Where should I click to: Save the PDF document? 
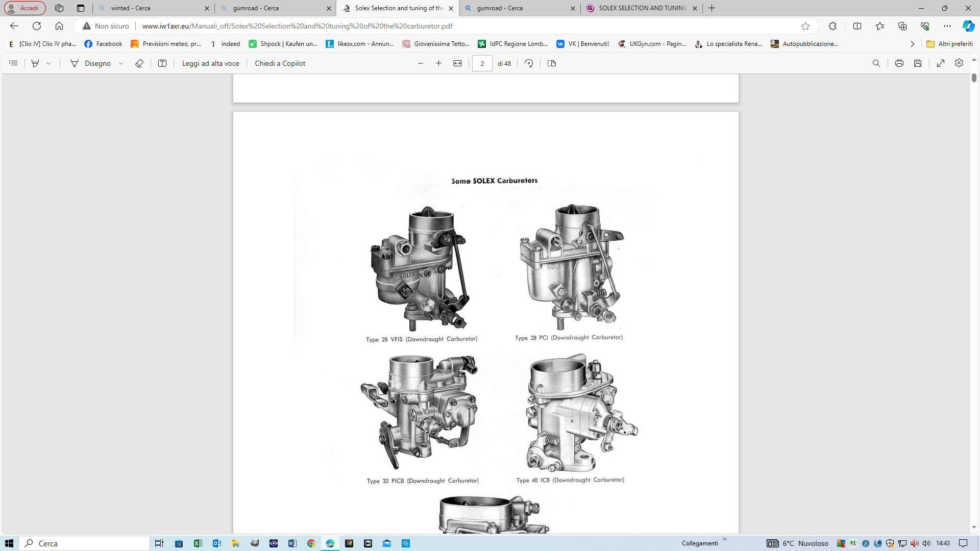click(x=918, y=63)
